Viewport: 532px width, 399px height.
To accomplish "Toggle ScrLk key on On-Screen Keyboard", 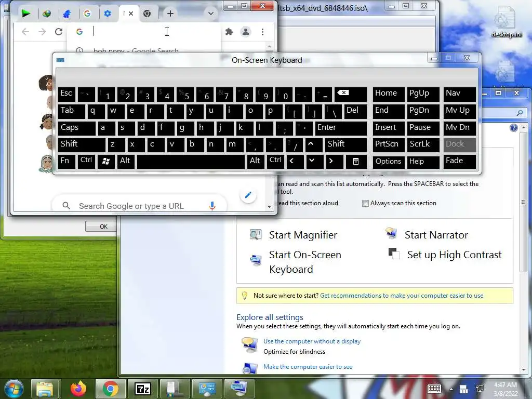I will [x=423, y=144].
